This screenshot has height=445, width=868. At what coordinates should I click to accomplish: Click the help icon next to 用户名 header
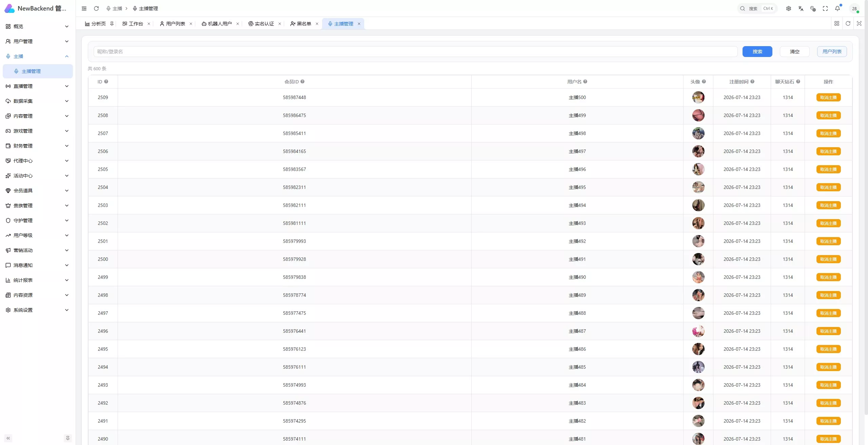point(585,81)
